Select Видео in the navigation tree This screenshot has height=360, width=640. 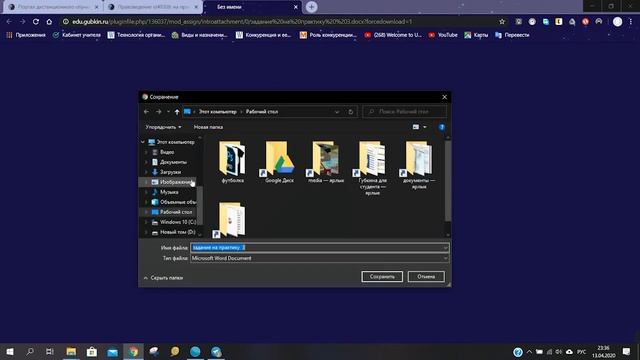tap(167, 152)
